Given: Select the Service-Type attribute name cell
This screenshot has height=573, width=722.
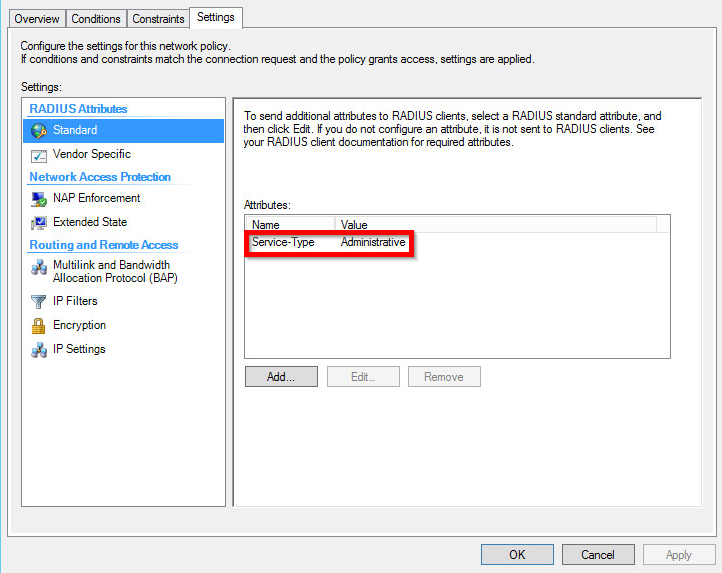Looking at the screenshot, I should point(283,242).
